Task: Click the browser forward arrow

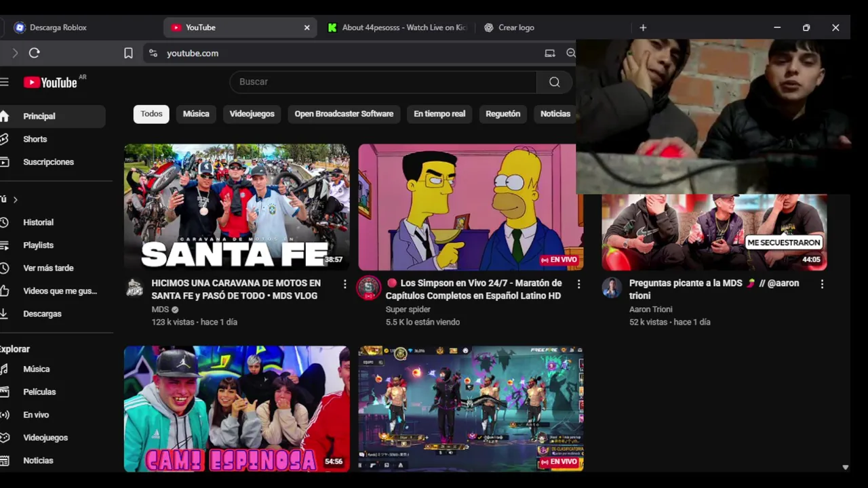Action: (x=14, y=53)
